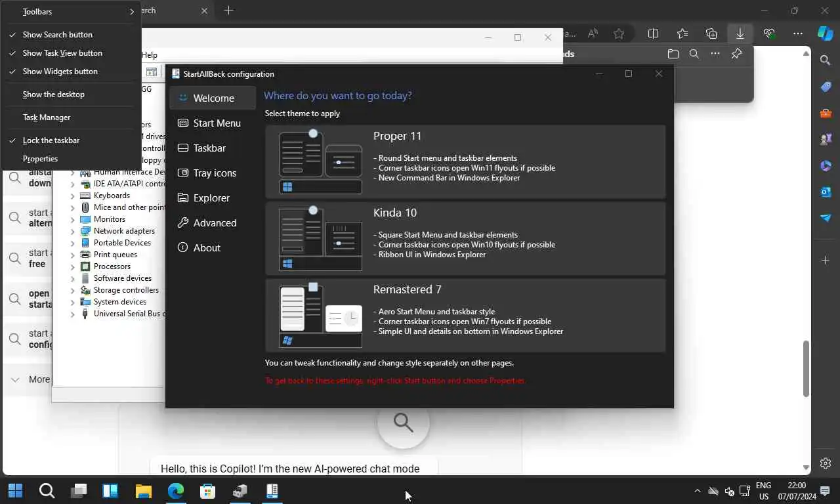Expand Portable Devices category
Screen dimensions: 840x504
click(73, 243)
